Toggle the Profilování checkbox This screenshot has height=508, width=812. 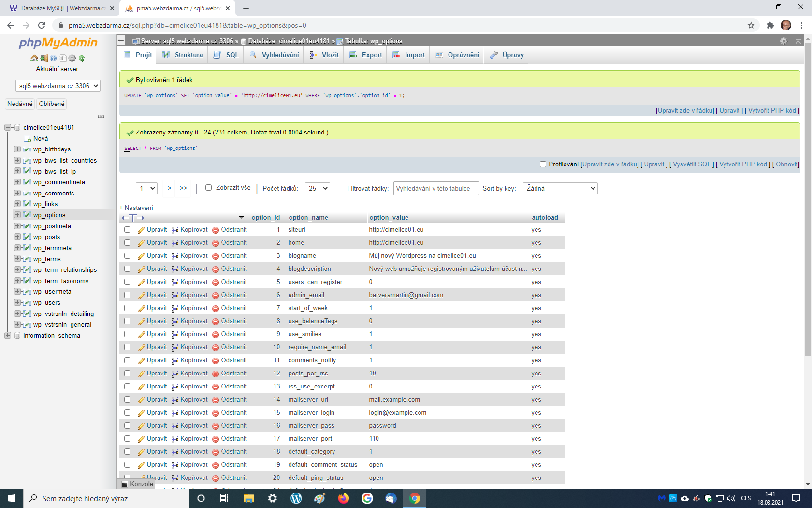point(543,164)
